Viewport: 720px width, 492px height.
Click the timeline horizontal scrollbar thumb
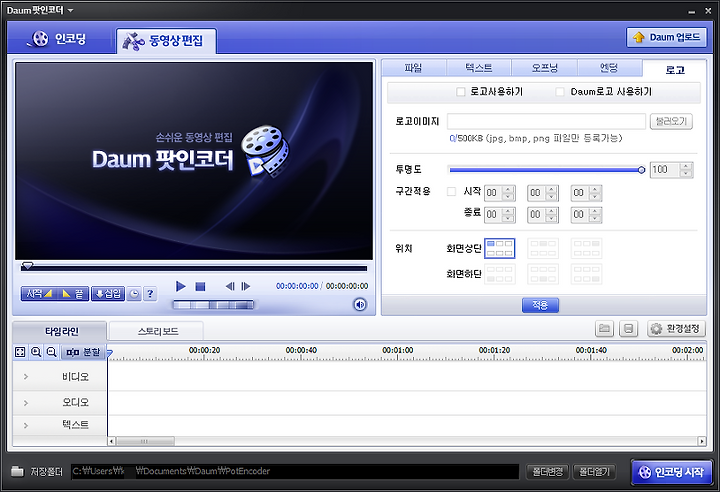[x=145, y=441]
